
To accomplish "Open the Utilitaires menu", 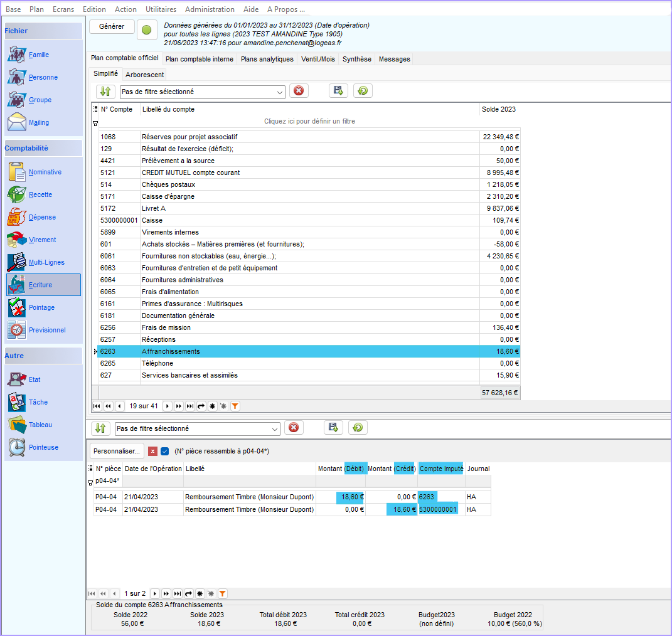I will [161, 9].
